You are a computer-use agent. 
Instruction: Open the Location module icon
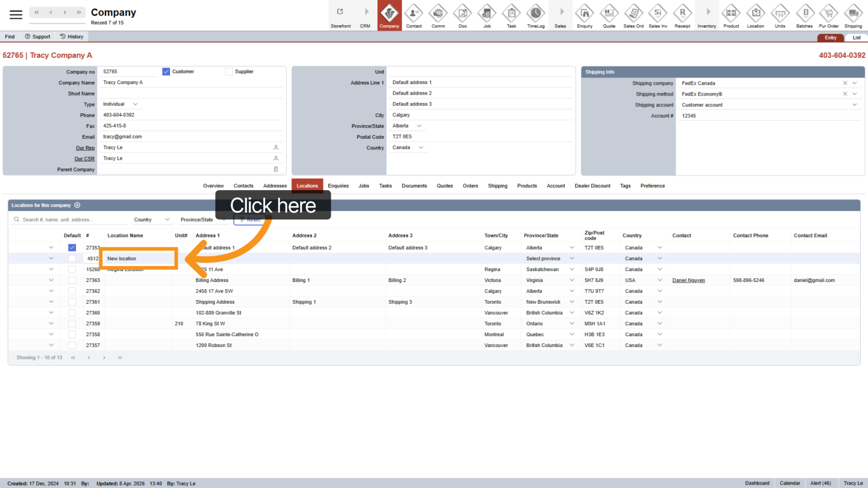tap(755, 15)
